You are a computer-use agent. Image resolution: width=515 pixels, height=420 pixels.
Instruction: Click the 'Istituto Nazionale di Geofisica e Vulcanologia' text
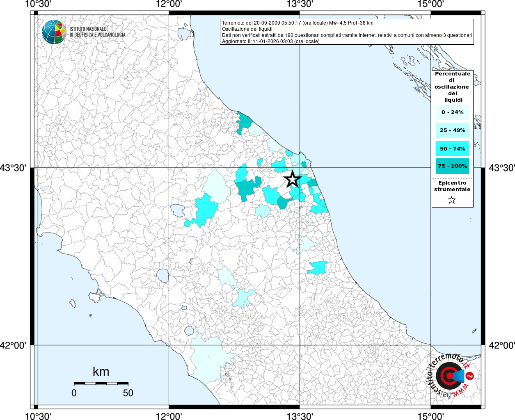97,32
